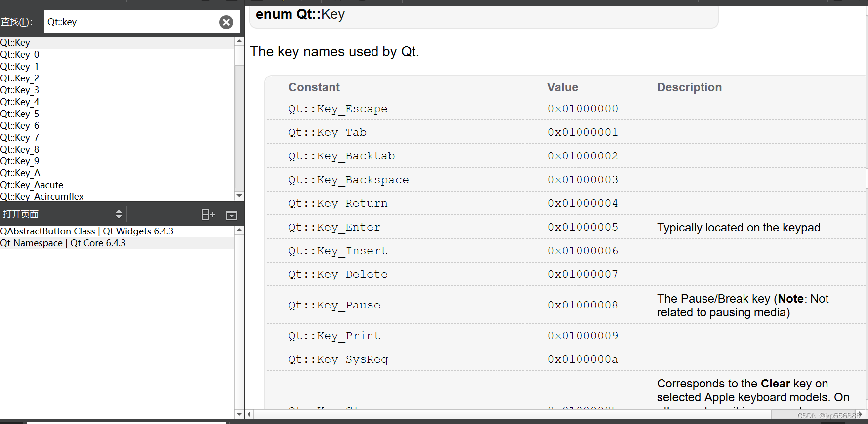This screenshot has width=868, height=424.
Task: Select Qt::Key_Aacute in the index list
Action: 32,185
